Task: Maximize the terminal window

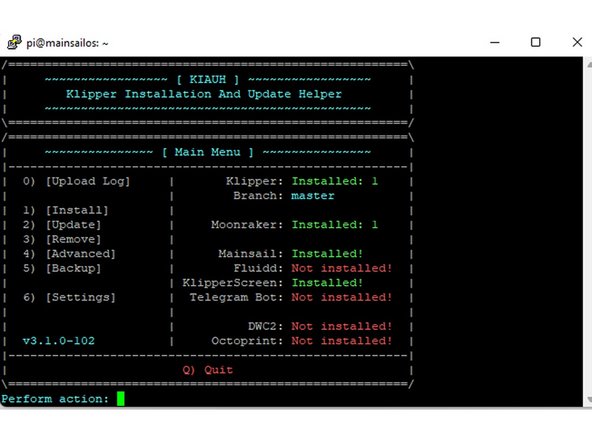Action: click(x=535, y=42)
